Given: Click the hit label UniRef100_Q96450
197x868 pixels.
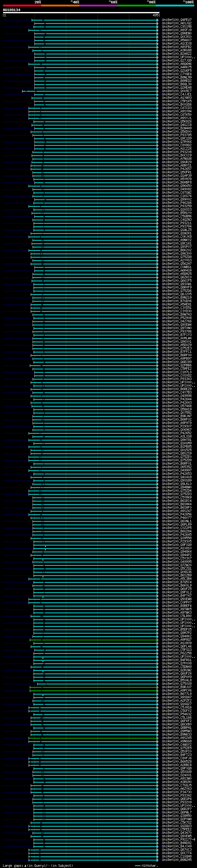Looking at the screenshot, I should [x=177, y=186].
